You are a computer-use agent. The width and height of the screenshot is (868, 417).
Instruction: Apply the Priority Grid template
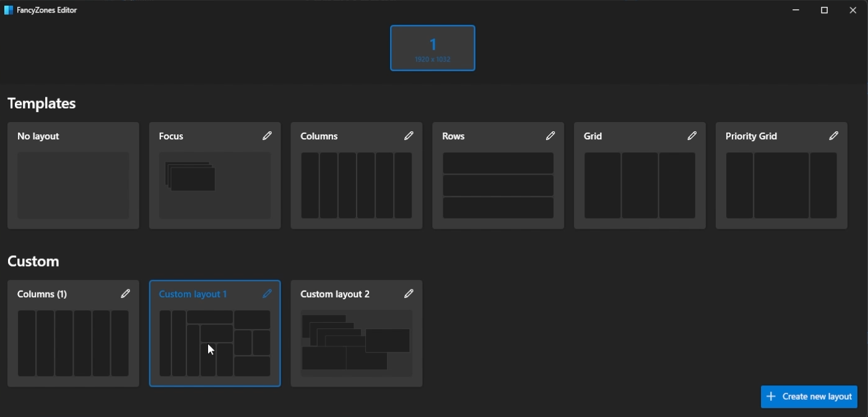pos(781,186)
